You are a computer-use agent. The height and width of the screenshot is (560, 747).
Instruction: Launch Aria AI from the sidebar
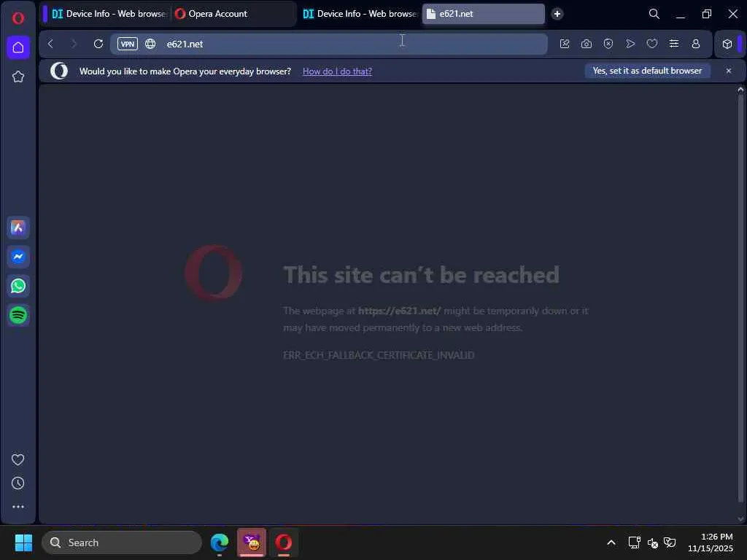(18, 227)
